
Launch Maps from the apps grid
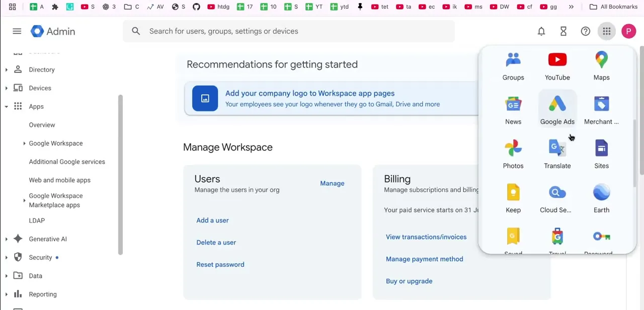[601, 66]
